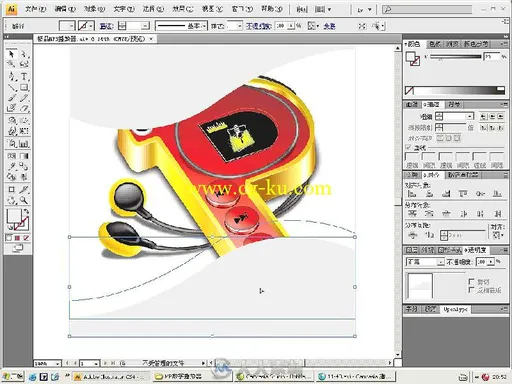Select the Eyedropper tool
Image resolution: width=512 pixels, height=384 pixels.
[x=12, y=166]
